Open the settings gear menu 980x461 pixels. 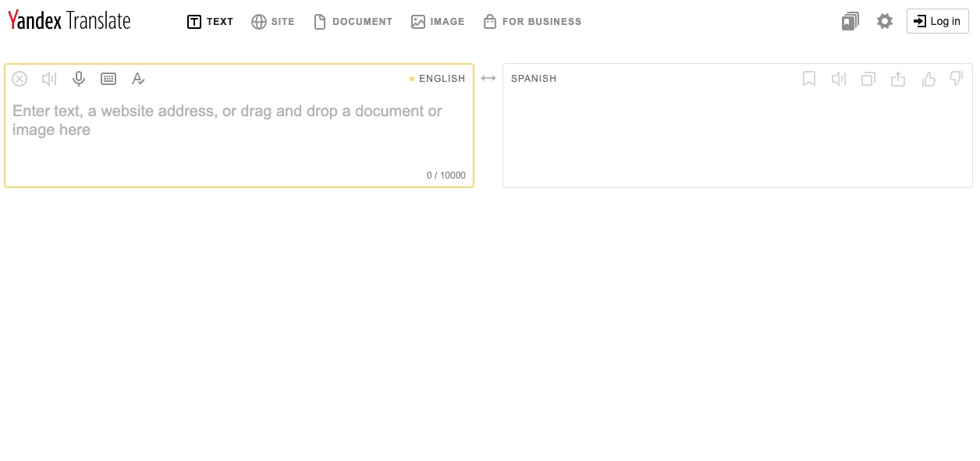pos(885,21)
